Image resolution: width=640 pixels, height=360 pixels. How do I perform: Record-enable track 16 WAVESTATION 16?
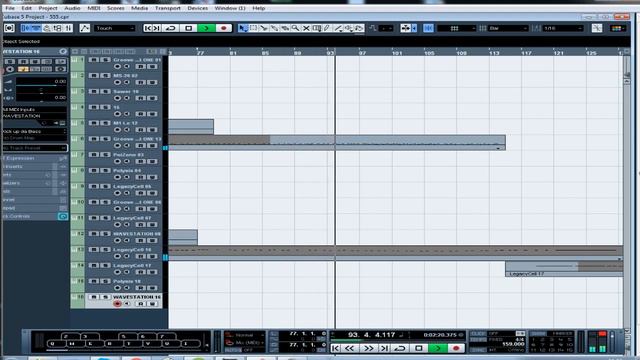click(118, 304)
